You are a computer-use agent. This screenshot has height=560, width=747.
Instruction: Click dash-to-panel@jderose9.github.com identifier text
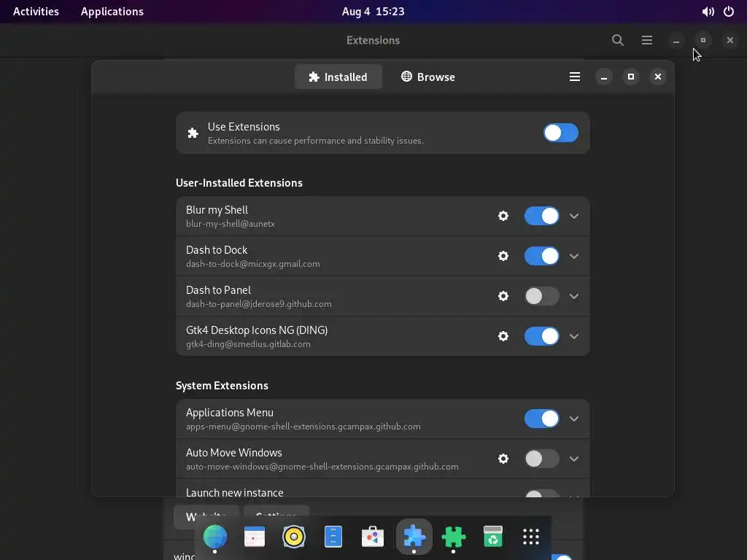pos(259,304)
